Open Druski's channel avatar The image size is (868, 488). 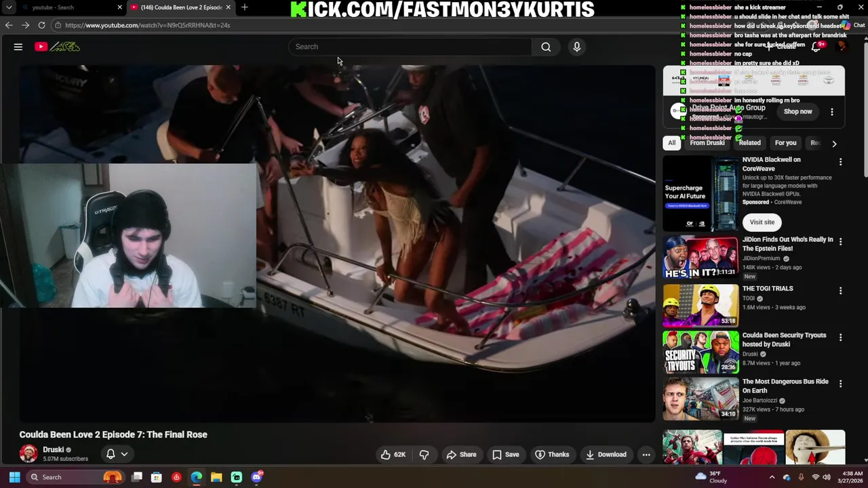coord(28,453)
